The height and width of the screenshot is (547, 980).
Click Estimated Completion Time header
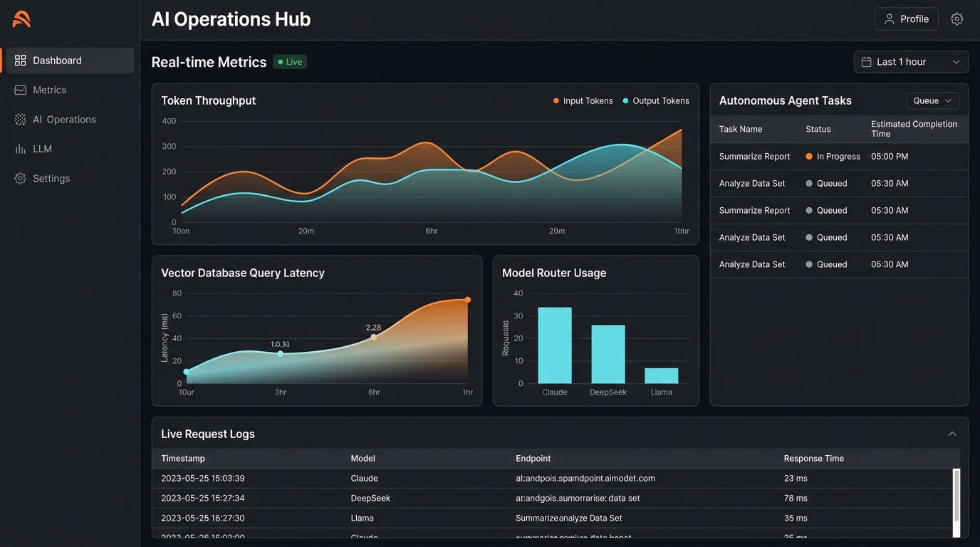[914, 129]
